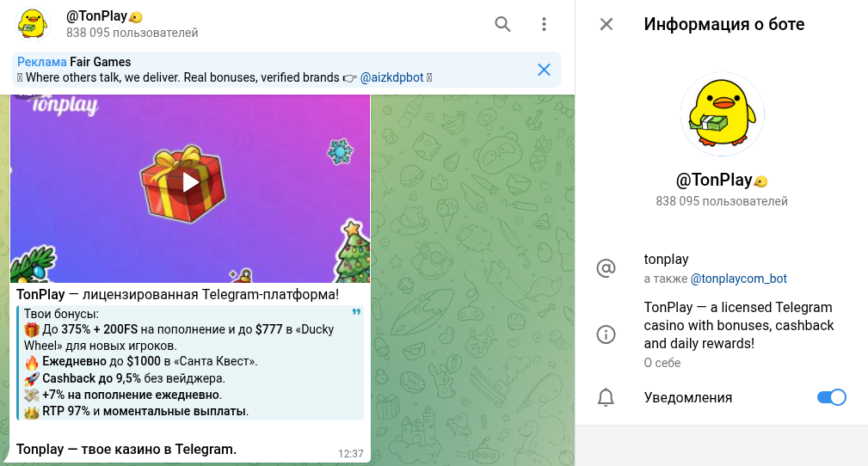Viewport: 868px width, 466px height.
Task: Click the info circle icon beside description
Action: coord(606,334)
